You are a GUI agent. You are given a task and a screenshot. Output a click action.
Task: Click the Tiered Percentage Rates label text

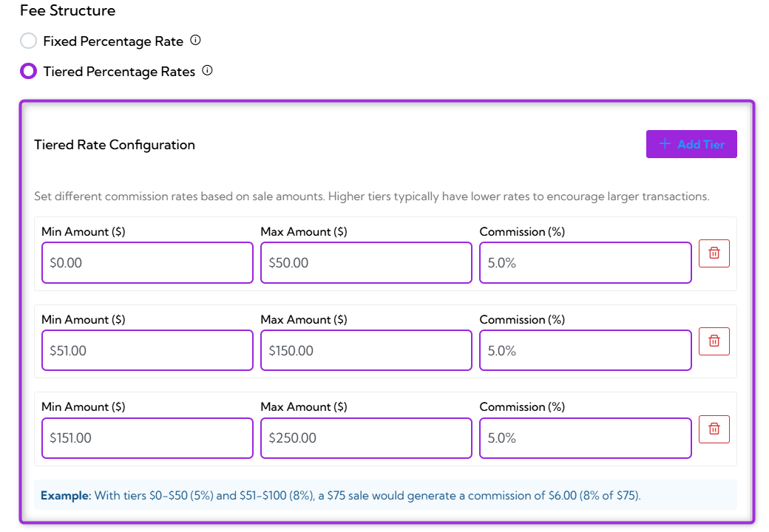tap(119, 72)
